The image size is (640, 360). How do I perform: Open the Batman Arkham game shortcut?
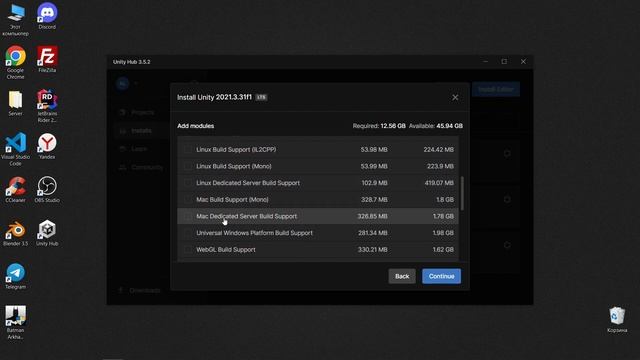point(16,322)
